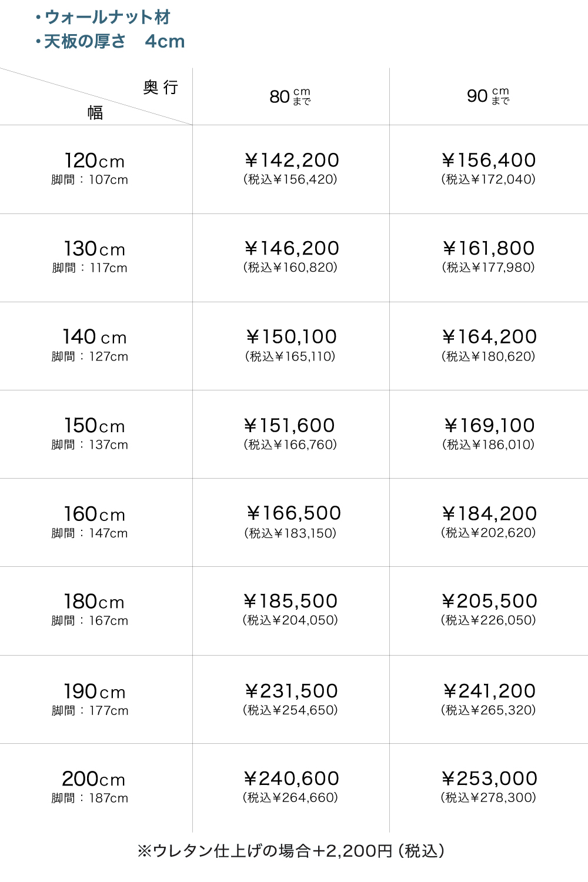Image resolution: width=588 pixels, height=882 pixels.
Task: Click the ¥253,000 price cell
Action: [489, 779]
